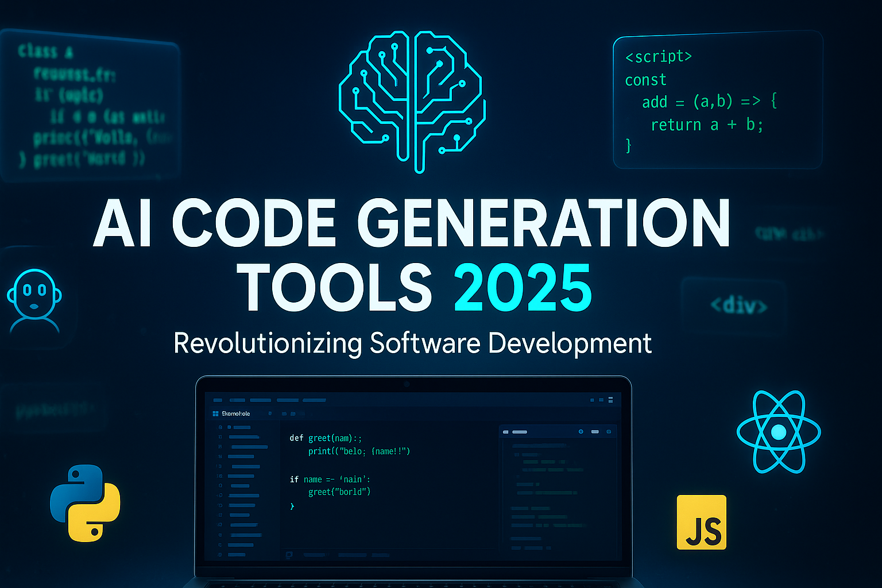The width and height of the screenshot is (882, 588).
Task: Click the 'print(("belo; {name!!")' editor line
Action: pyautogui.click(x=359, y=451)
